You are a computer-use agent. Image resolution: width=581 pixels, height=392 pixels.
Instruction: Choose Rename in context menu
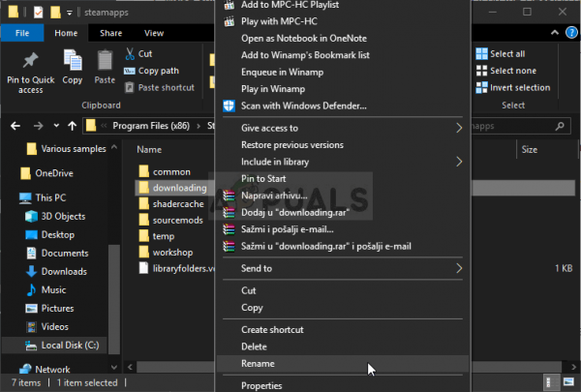point(343,364)
